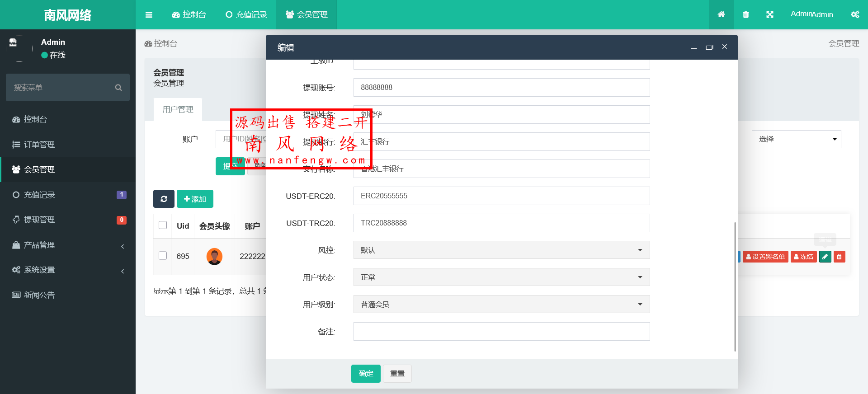Screen dimensions: 868x394
Task: Click the 确定 button
Action: (366, 374)
